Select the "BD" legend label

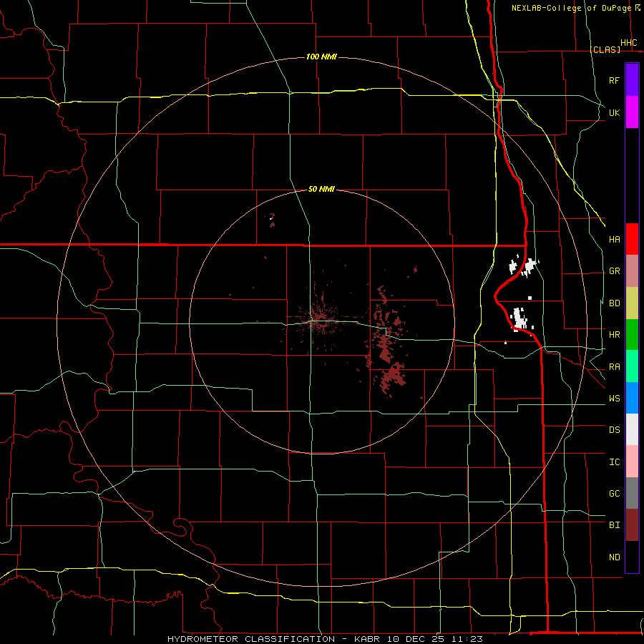tap(614, 303)
